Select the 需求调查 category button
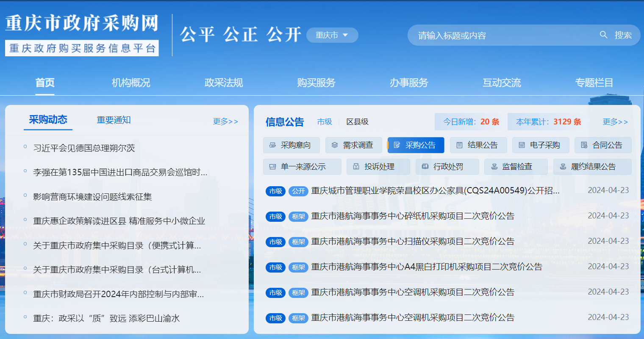 click(x=354, y=145)
